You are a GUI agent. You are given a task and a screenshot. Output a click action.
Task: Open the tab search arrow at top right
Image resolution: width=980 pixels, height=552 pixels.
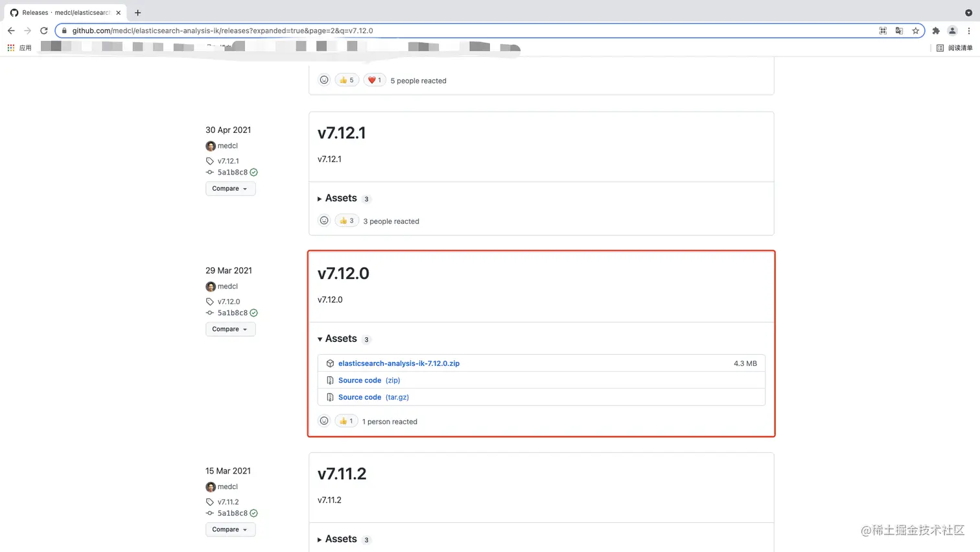coord(968,12)
